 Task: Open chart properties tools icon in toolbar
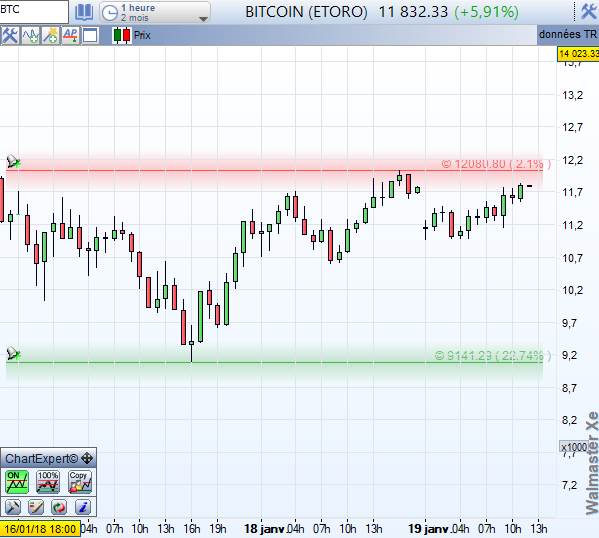tap(10, 36)
